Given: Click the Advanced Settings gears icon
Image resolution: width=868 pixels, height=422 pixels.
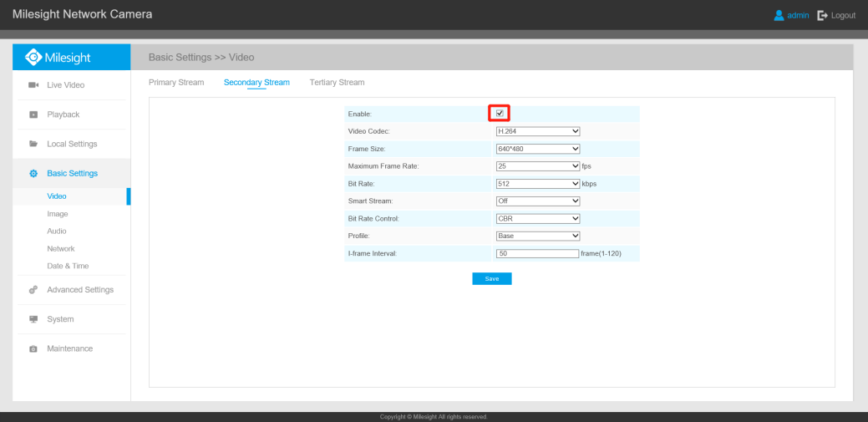Looking at the screenshot, I should click(33, 290).
